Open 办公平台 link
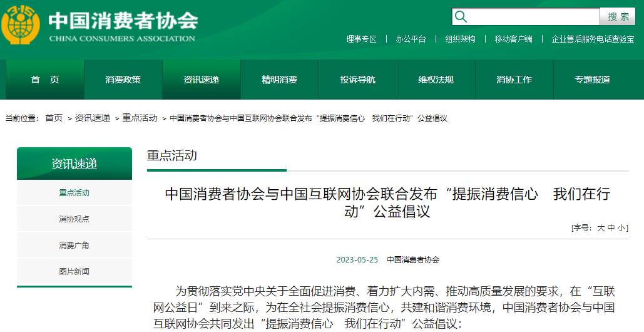 point(411,39)
